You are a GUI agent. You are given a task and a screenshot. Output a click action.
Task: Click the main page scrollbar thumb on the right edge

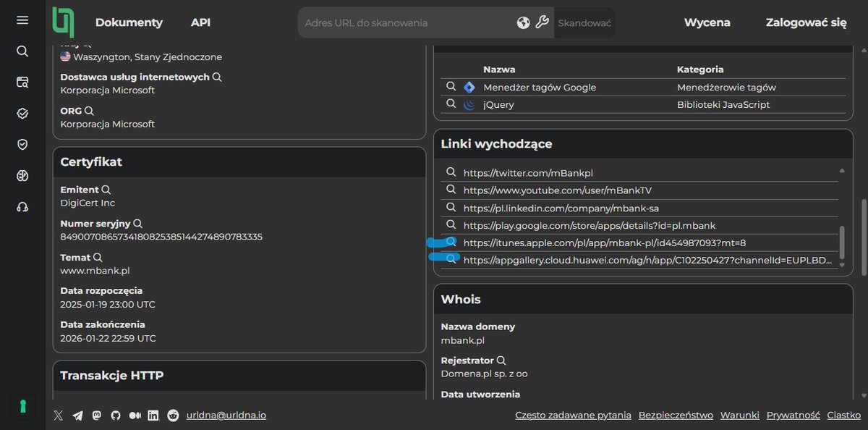[864, 236]
